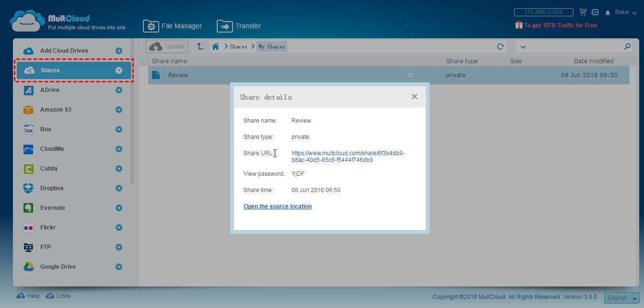Go up one folder level arrow
Viewport: 644px width, 308px height.
click(200, 46)
